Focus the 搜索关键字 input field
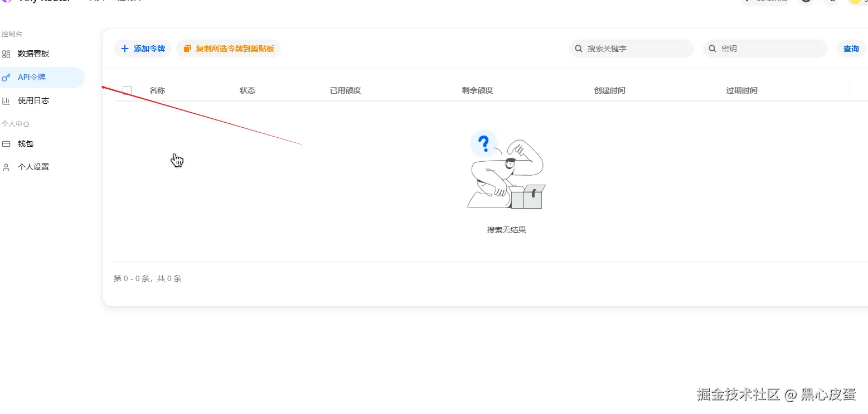The image size is (868, 414). tap(632, 49)
